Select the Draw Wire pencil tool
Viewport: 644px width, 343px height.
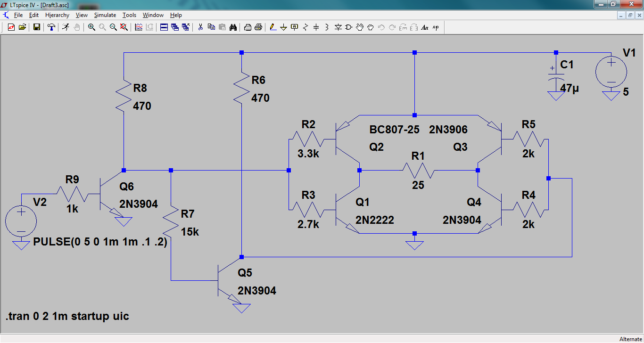tap(272, 27)
